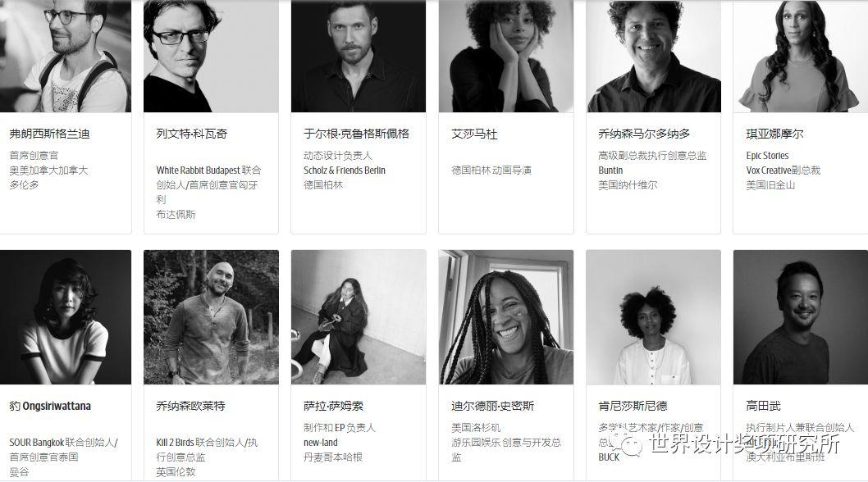
Task: Click White Rabbit Budapest company text
Action: 199,171
